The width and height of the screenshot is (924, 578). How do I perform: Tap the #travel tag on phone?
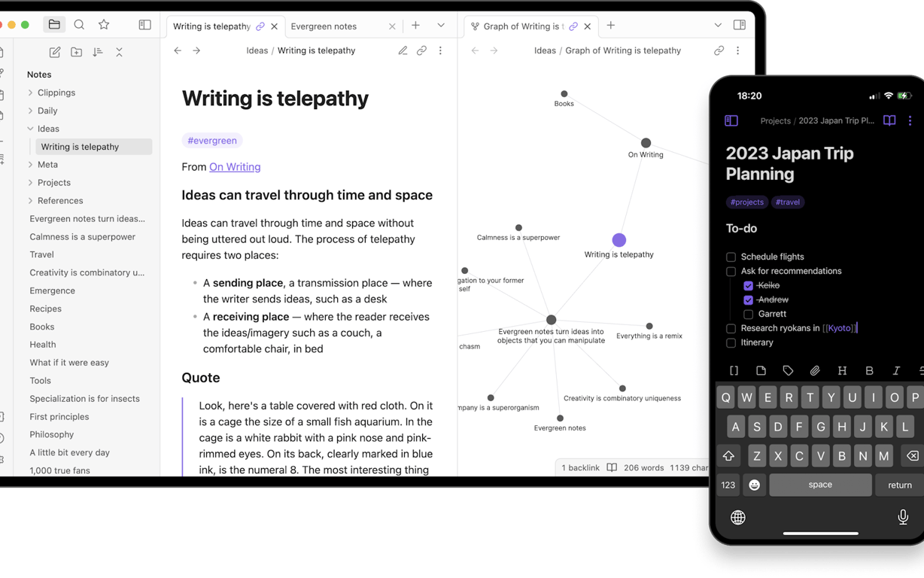788,202
